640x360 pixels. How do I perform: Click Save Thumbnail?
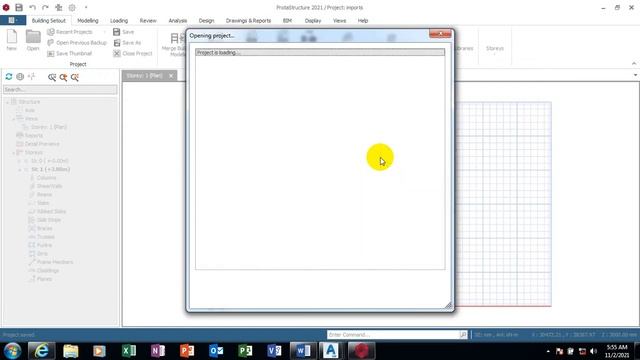(x=69, y=53)
